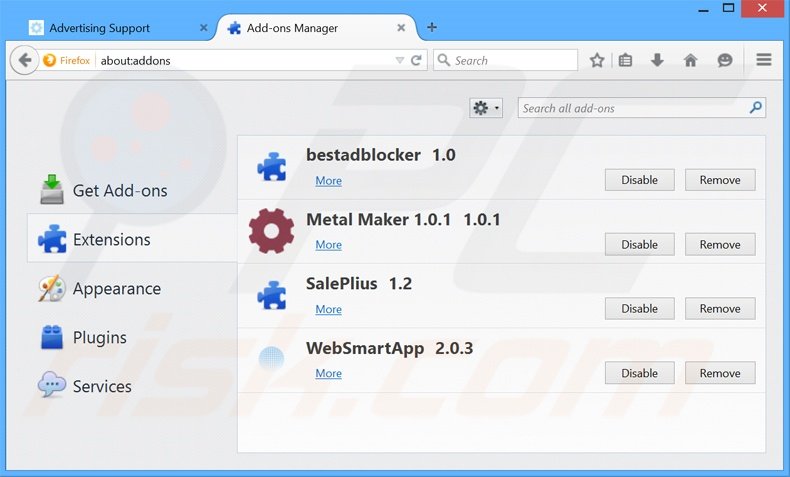Click the Metal Maker gear icon
The image size is (790, 477).
pyautogui.click(x=271, y=231)
